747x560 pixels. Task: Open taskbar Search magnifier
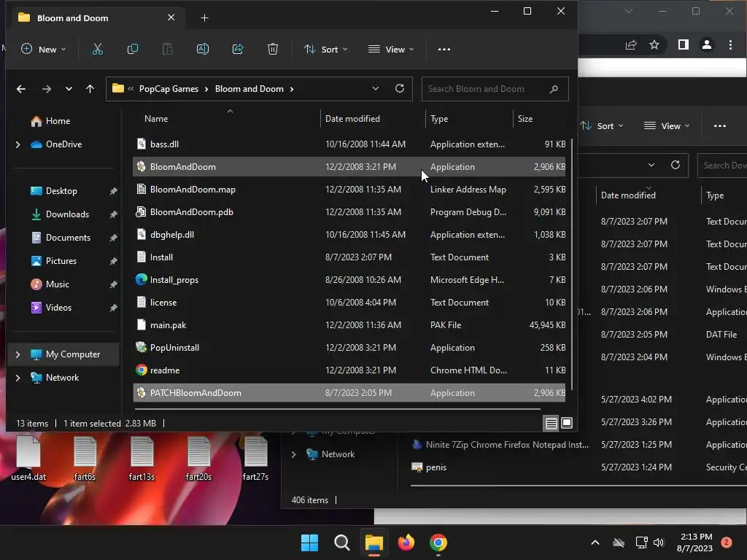(341, 542)
